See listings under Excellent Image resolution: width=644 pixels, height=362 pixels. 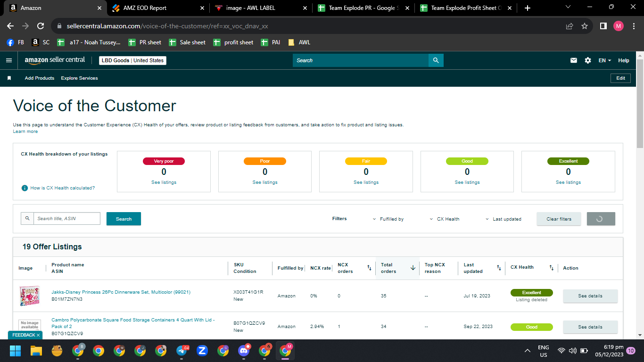568,182
